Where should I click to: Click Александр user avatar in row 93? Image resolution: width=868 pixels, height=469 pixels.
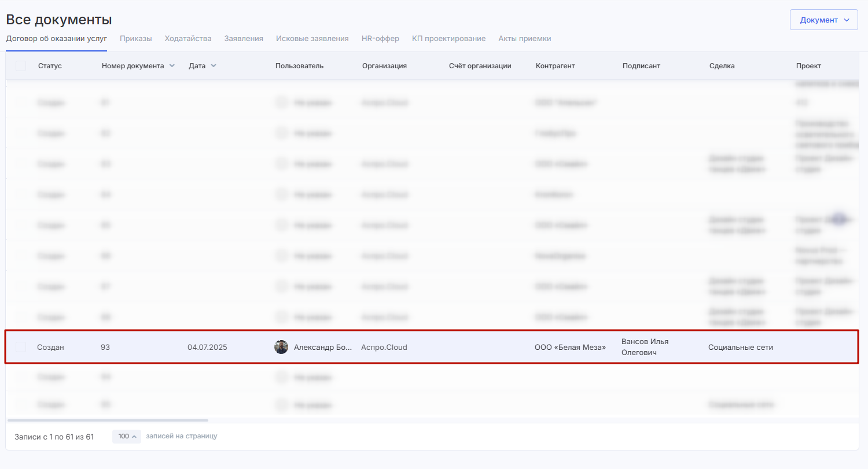[x=281, y=347]
